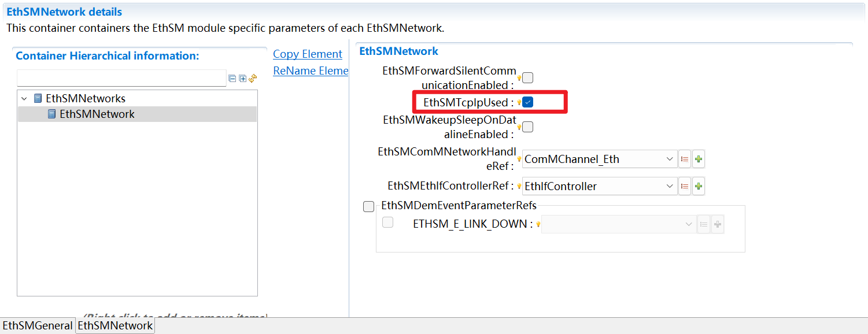The height and width of the screenshot is (334, 868).
Task: Open the list icon beside the EthIfController dropdown
Action: 685,186
